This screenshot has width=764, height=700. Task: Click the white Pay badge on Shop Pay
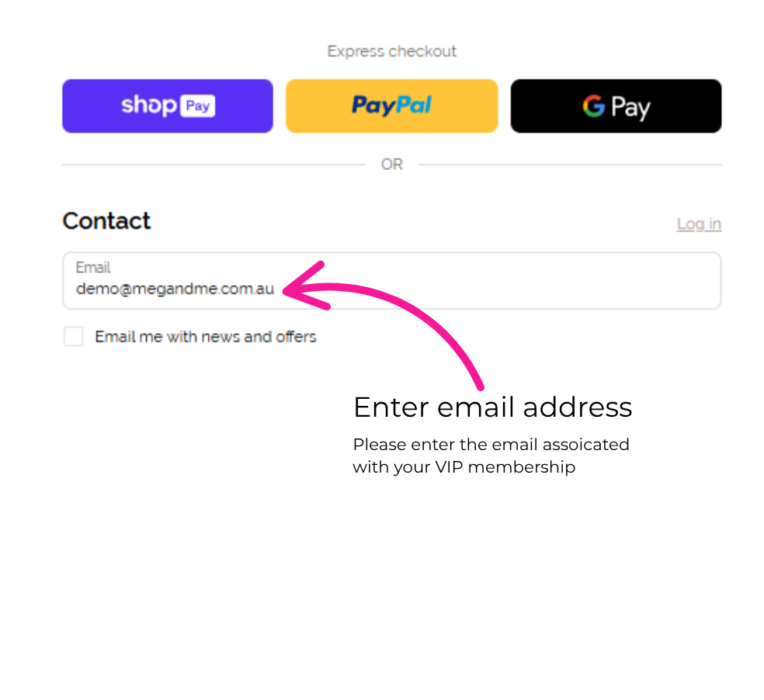[x=197, y=106]
